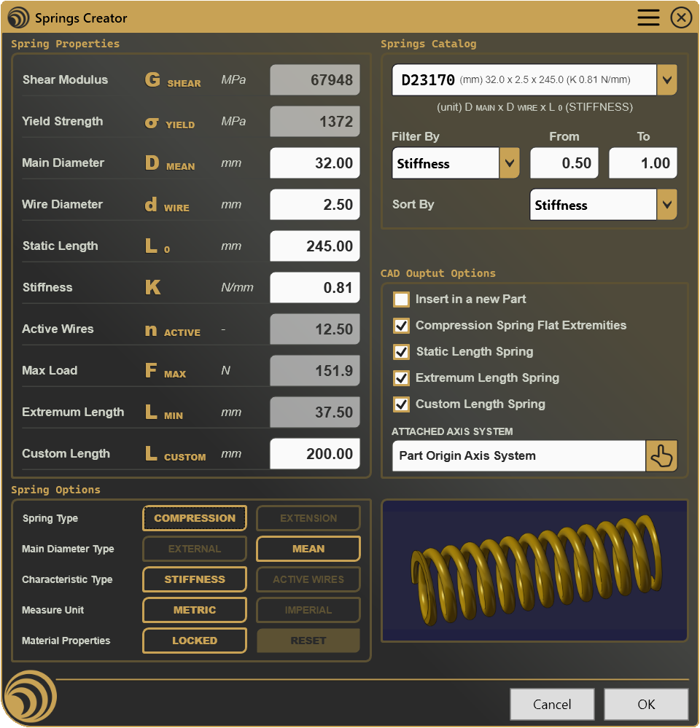Click Extremum Length value 37.50
This screenshot has width=700, height=728.
pyautogui.click(x=315, y=412)
